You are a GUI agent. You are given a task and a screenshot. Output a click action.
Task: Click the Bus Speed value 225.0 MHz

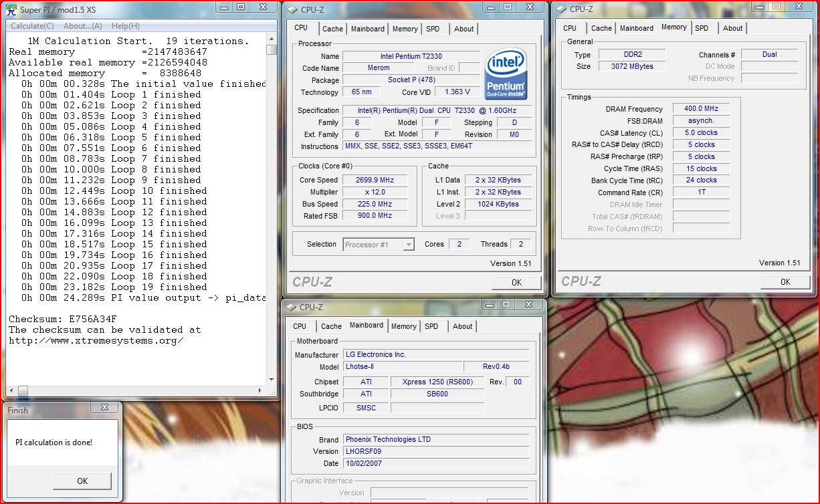coord(375,204)
